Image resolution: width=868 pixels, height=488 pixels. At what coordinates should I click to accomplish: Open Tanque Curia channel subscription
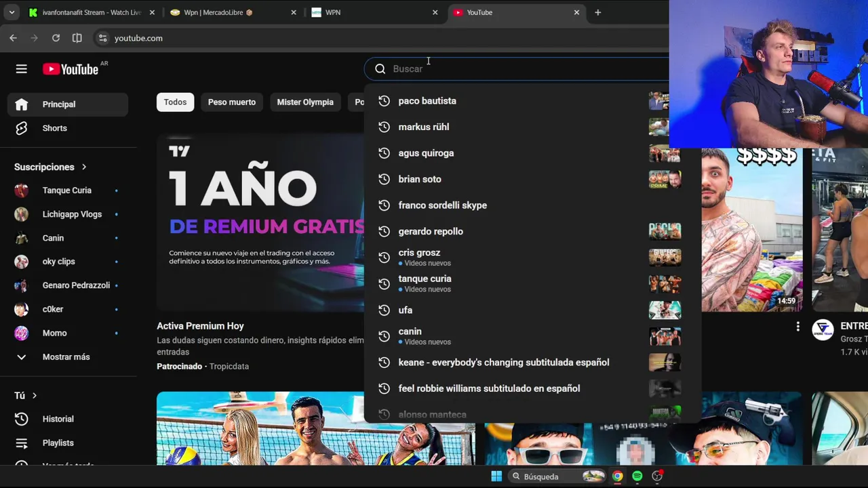coord(68,190)
